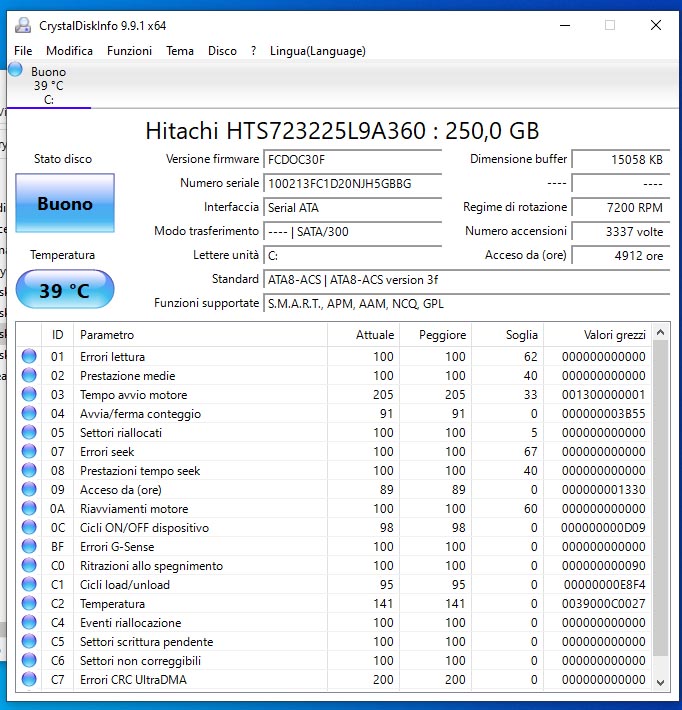Open the File menu
This screenshot has width=682, height=710.
point(23,51)
